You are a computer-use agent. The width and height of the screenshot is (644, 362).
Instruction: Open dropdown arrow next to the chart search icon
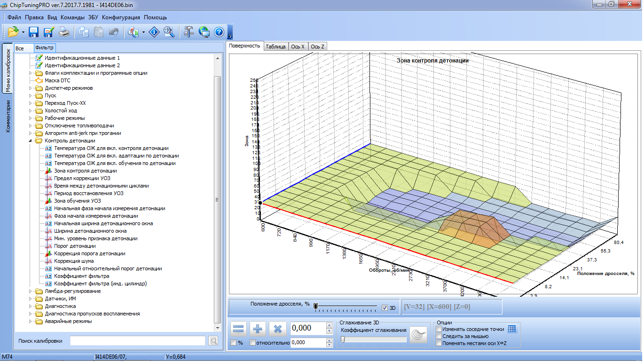click(x=143, y=32)
